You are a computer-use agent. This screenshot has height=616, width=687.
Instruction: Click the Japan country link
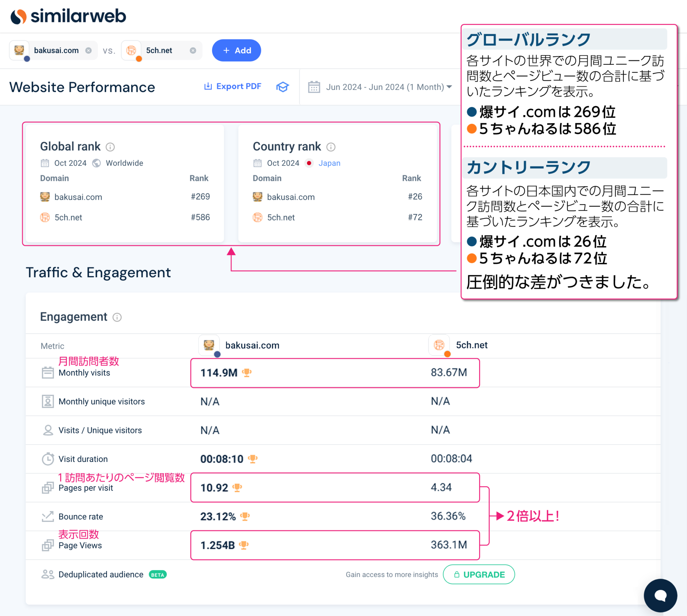329,163
